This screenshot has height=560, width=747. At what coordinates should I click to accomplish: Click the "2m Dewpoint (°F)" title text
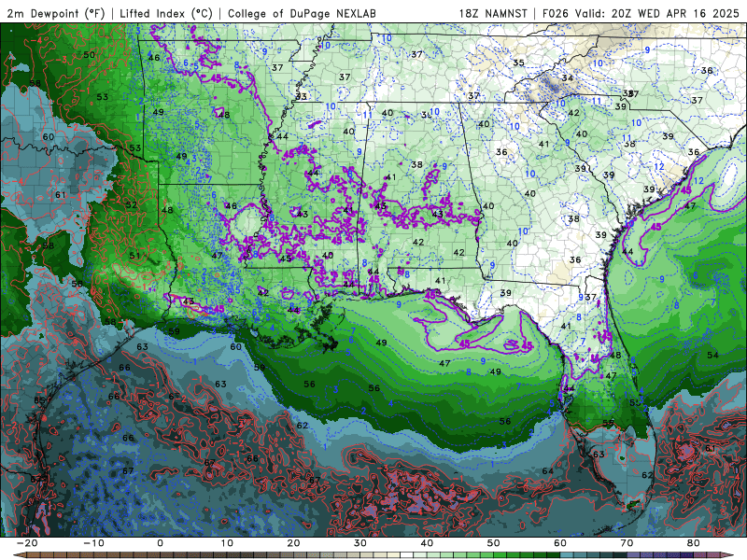[x=56, y=14]
